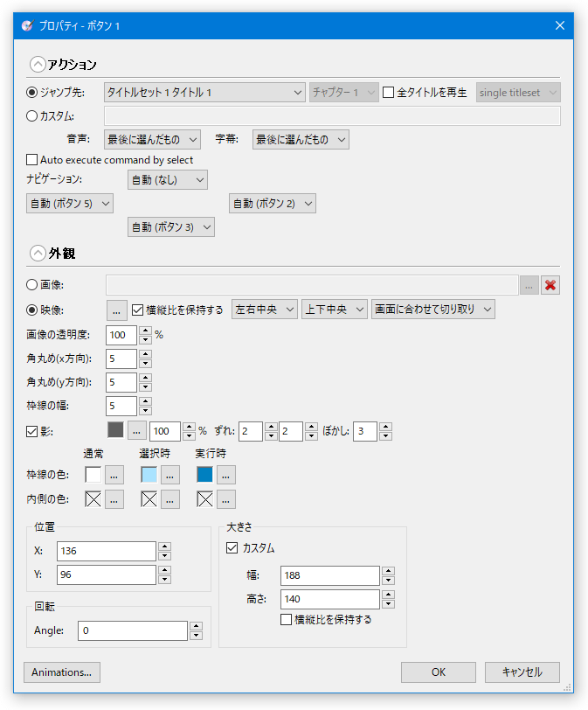The image size is (588, 710).
Task: Open the browse button beside the 画像 path field
Action: click(529, 285)
